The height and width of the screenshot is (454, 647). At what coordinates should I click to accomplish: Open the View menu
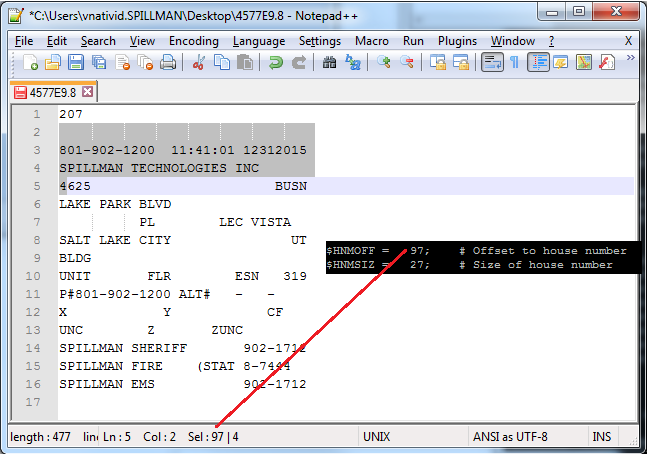click(x=142, y=41)
